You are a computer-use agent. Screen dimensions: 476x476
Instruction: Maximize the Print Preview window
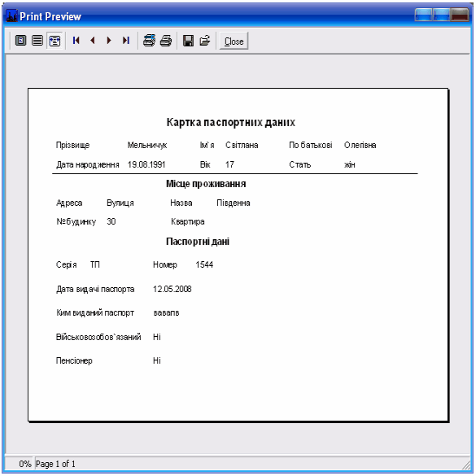(x=441, y=15)
